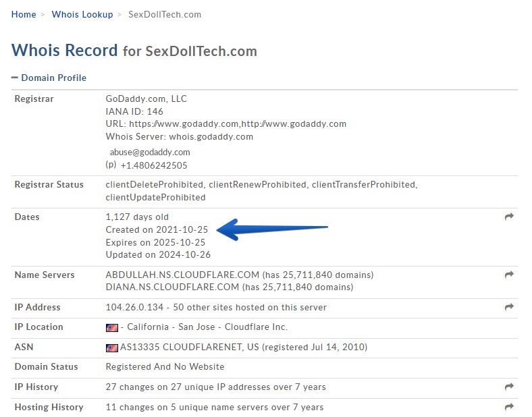Click the Domain Status row label
The height and width of the screenshot is (417, 532).
(x=46, y=367)
